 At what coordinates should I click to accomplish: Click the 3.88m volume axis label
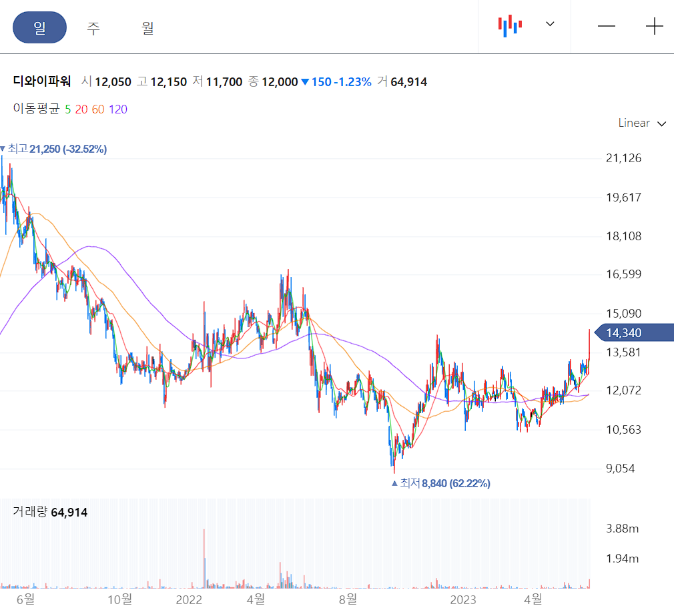click(x=623, y=529)
